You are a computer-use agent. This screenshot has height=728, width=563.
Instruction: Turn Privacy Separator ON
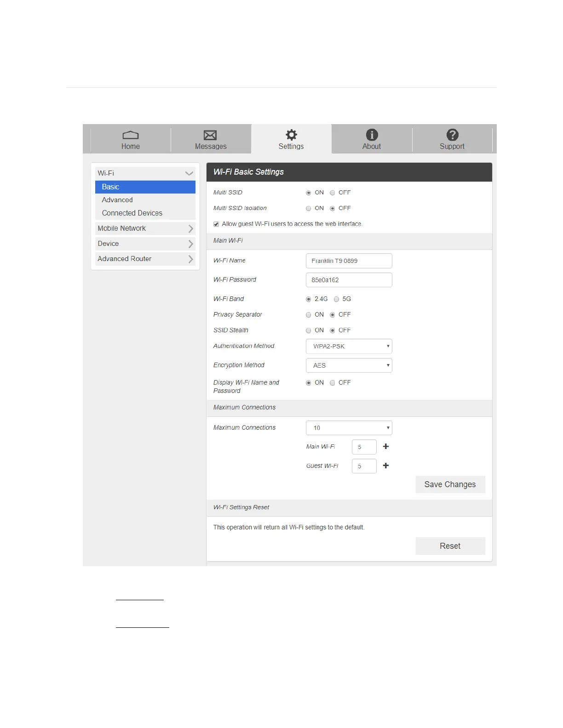(309, 315)
